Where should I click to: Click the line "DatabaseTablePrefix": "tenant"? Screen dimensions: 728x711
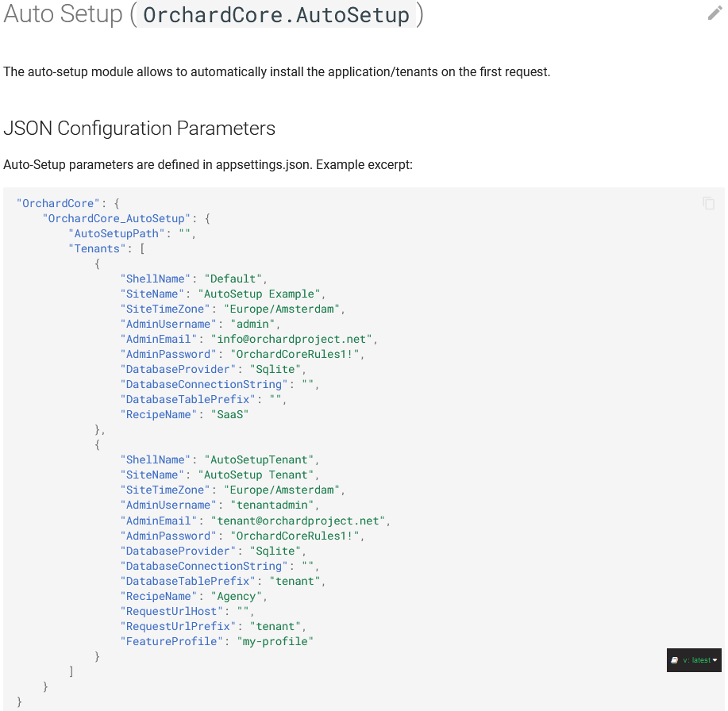(x=223, y=582)
